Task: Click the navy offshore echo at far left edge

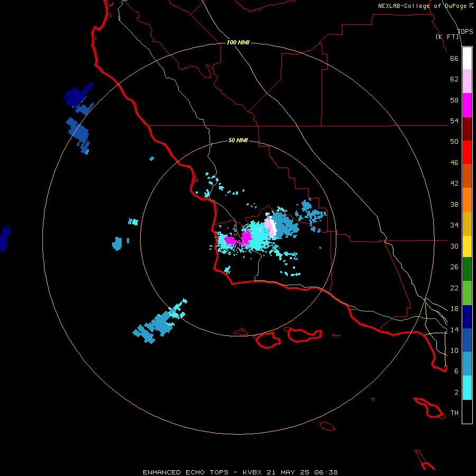Action: tap(5, 239)
